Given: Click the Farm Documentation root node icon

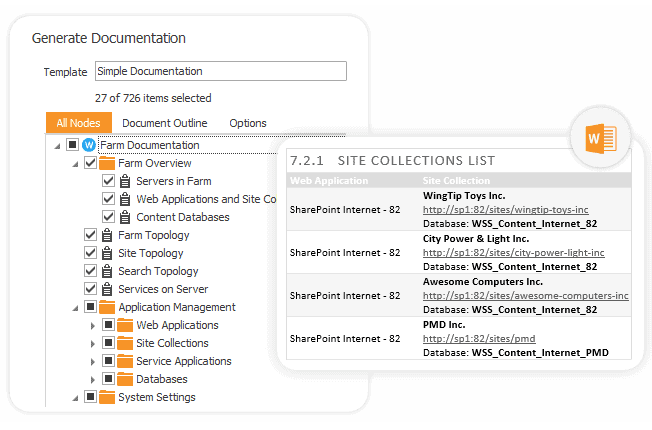Looking at the screenshot, I should point(89,146).
